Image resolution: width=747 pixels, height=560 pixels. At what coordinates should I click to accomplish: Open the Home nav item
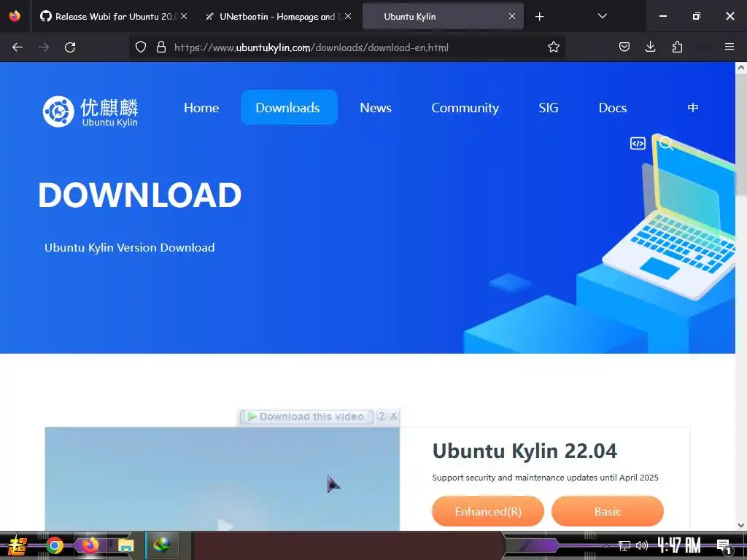(x=201, y=108)
